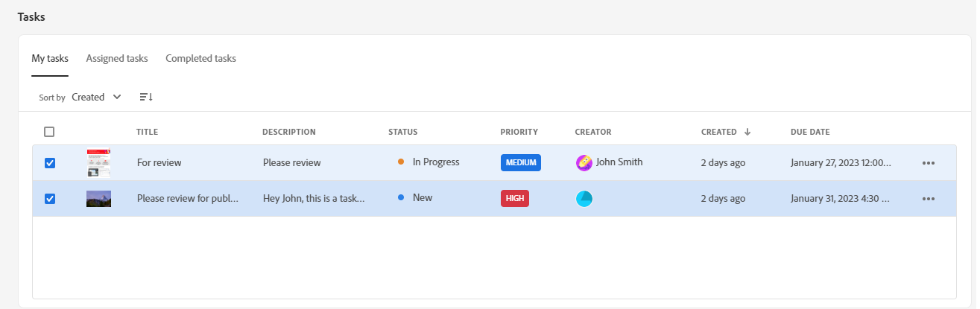
Task: Select the My tasks tab
Action: point(50,58)
